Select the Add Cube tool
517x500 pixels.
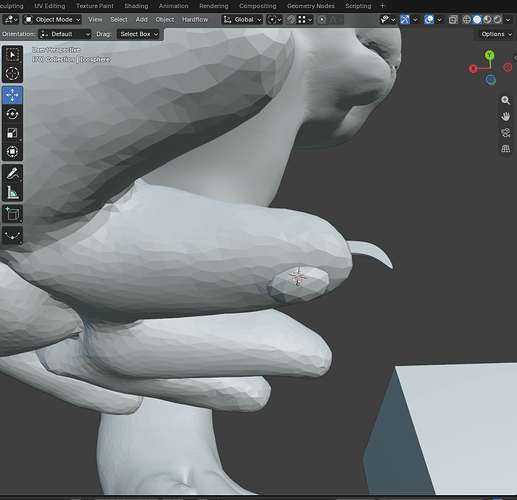12,214
